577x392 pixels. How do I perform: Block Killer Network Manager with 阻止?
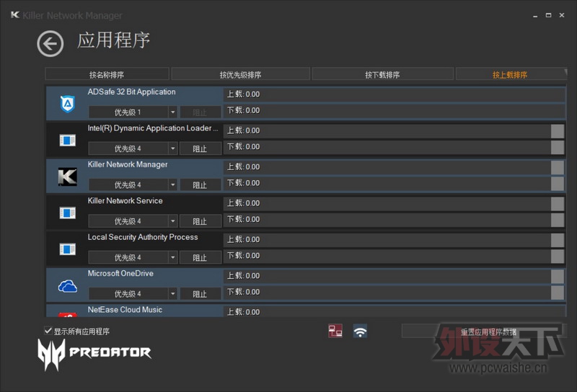pos(201,185)
